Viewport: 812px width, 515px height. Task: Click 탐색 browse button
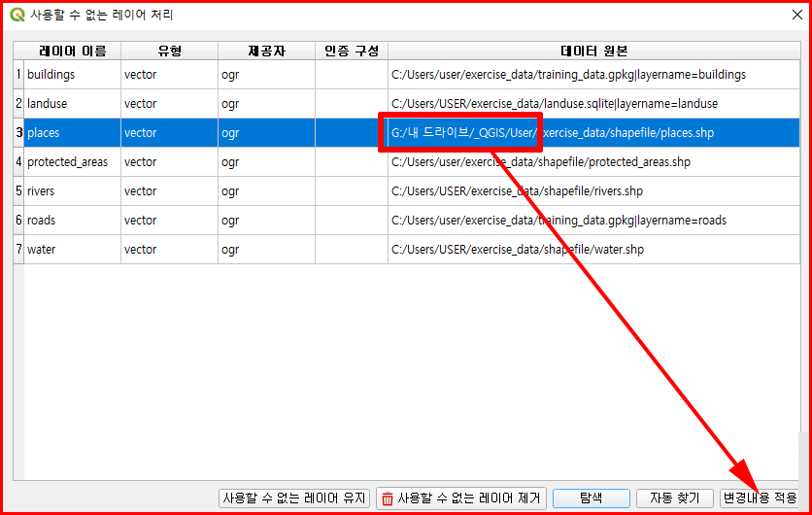[x=591, y=498]
